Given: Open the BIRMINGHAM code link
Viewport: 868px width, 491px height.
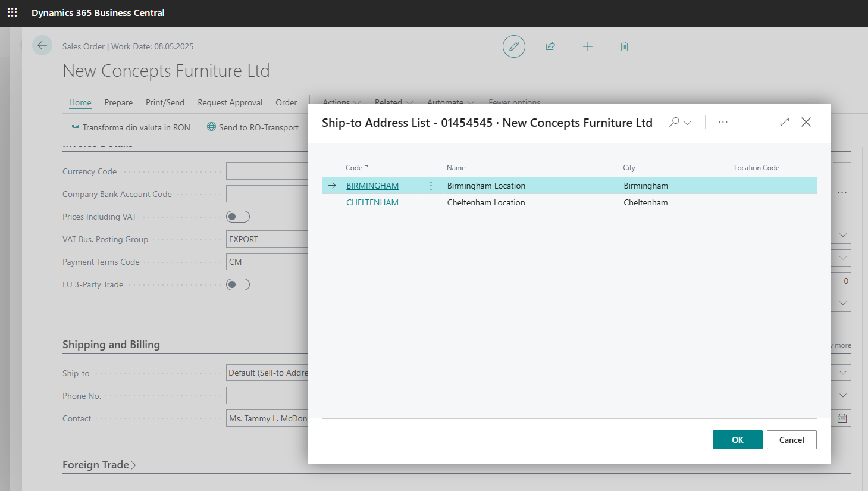Looking at the screenshot, I should tap(372, 186).
